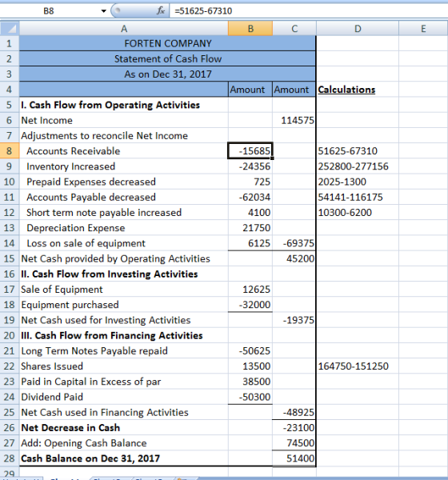Viewport: 448px width, 480px height.
Task: Select column B header
Action: tap(250, 29)
